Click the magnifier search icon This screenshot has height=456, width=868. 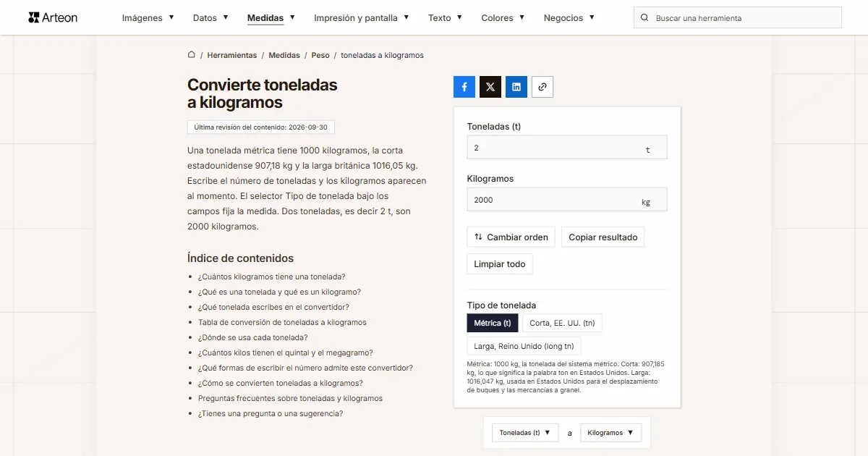[645, 17]
